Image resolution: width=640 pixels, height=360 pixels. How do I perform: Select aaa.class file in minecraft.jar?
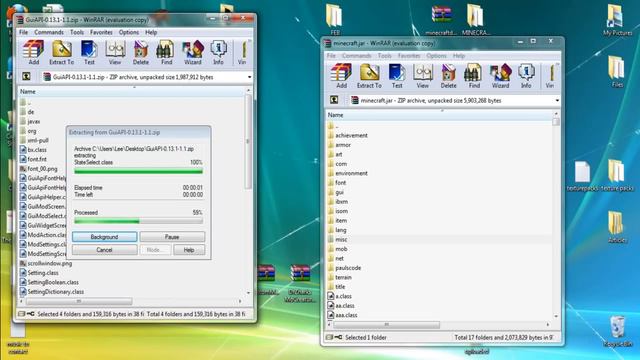[x=342, y=315]
